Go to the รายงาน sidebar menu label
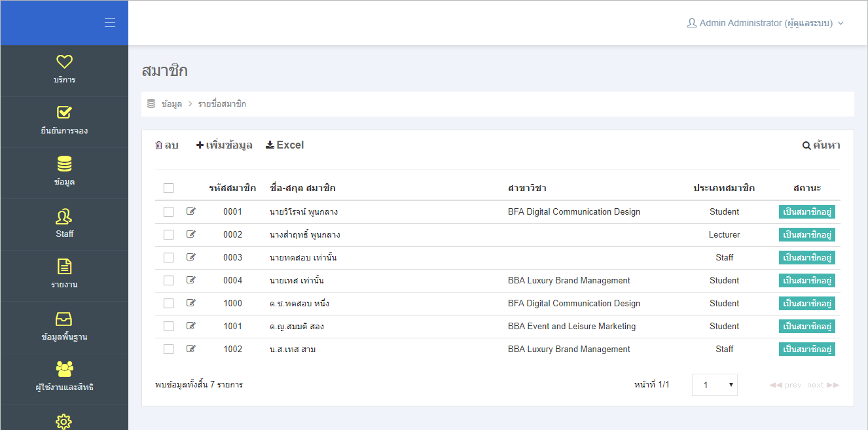 (x=64, y=285)
